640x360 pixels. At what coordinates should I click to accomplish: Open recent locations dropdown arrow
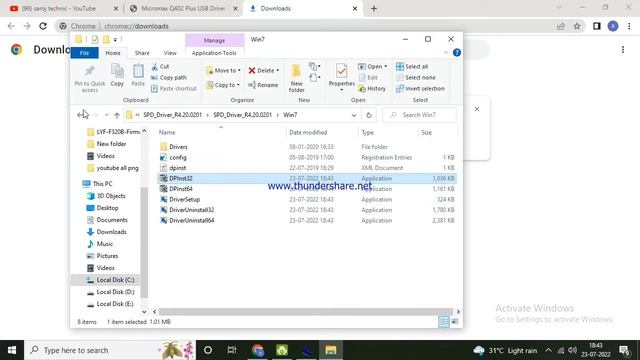(107, 115)
